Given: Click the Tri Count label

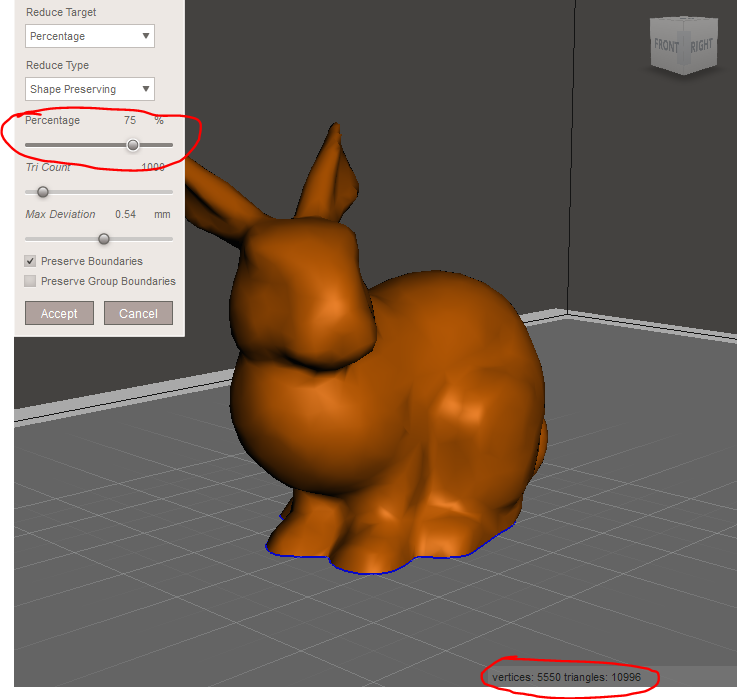Looking at the screenshot, I should (x=48, y=167).
